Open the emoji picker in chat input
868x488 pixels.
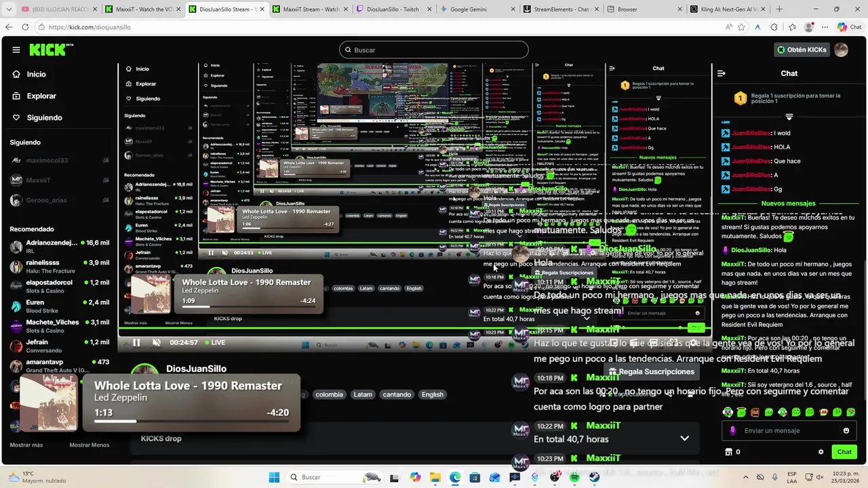846,430
